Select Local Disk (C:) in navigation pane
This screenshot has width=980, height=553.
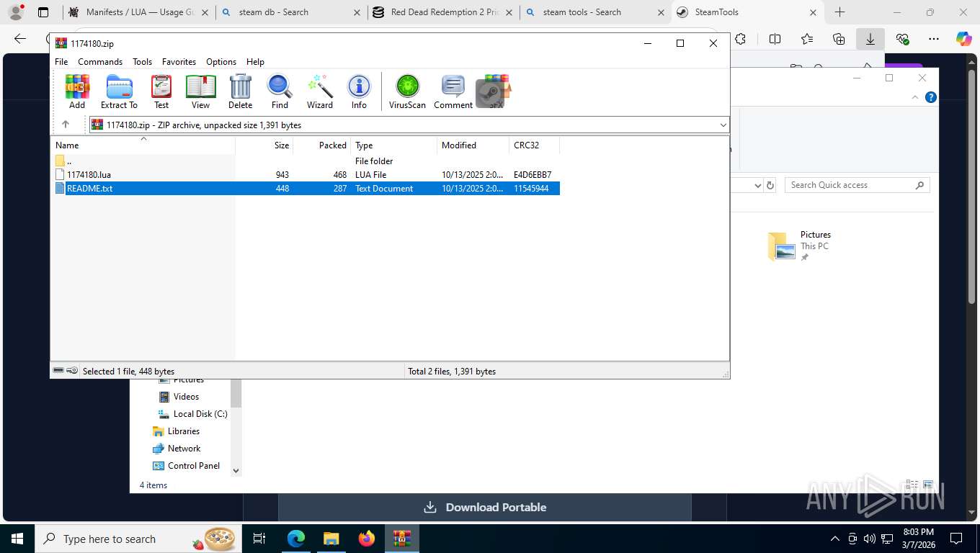point(200,414)
